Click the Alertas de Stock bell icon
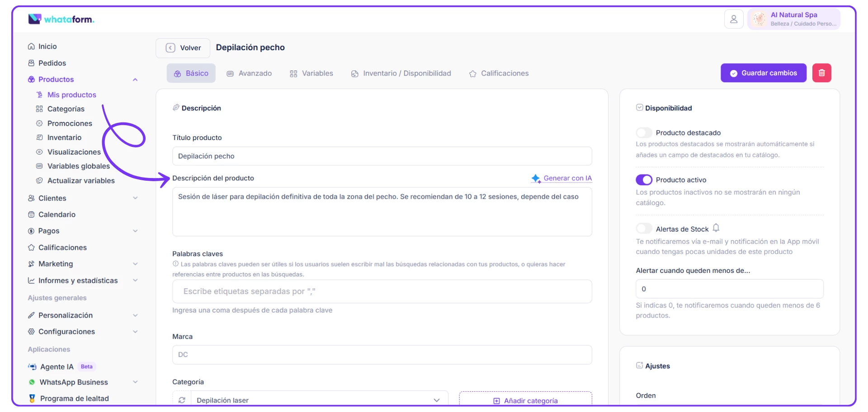 click(x=716, y=228)
